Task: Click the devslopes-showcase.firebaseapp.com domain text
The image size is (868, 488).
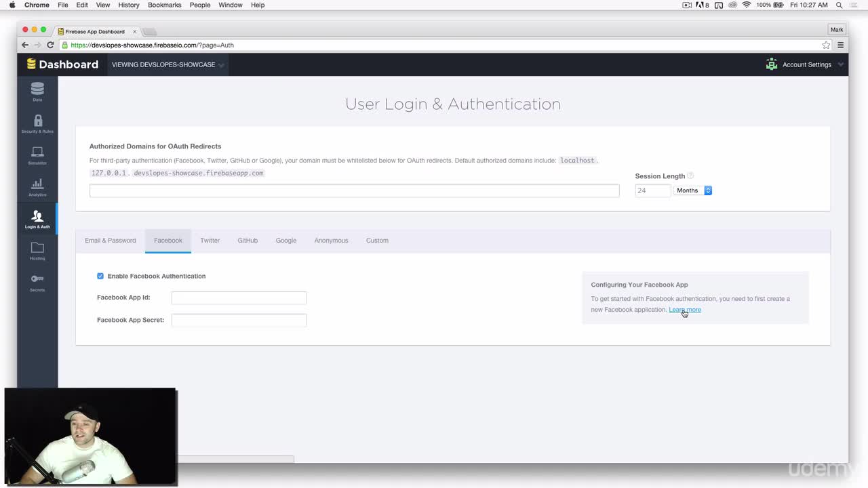Action: click(198, 173)
